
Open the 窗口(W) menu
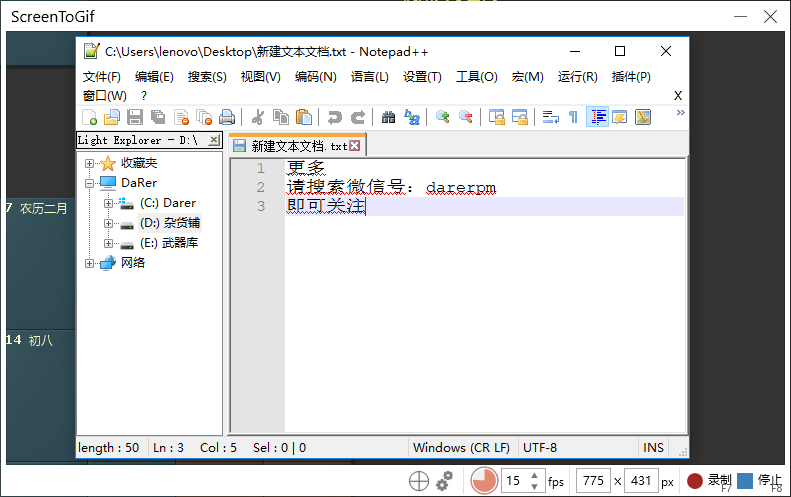pyautogui.click(x=105, y=95)
